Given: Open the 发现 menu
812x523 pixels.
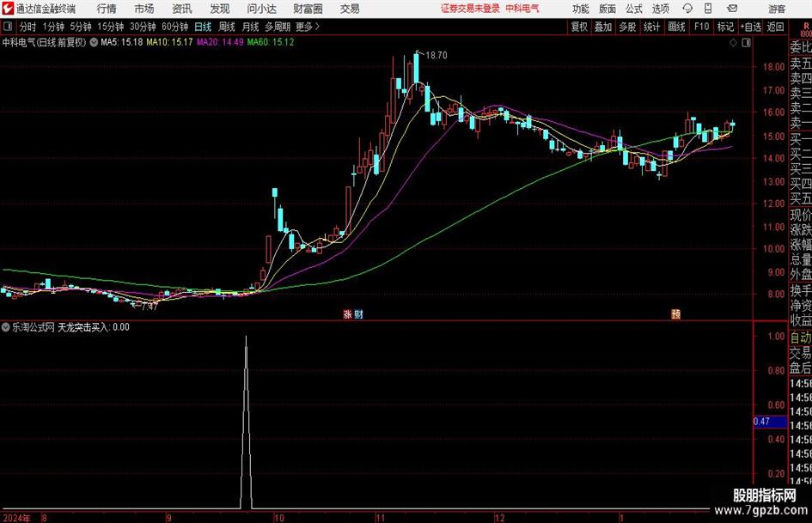Looking at the screenshot, I should 220,9.
